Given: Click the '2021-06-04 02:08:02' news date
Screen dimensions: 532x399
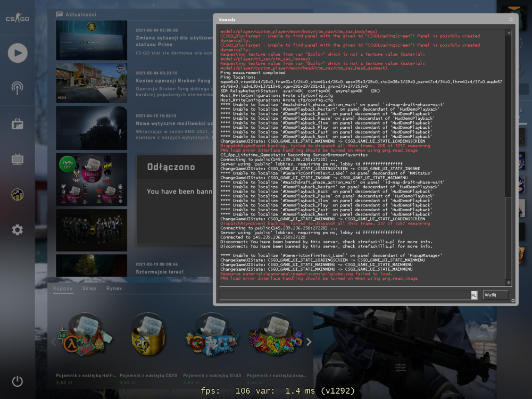Looking at the screenshot, I should pos(157,30).
